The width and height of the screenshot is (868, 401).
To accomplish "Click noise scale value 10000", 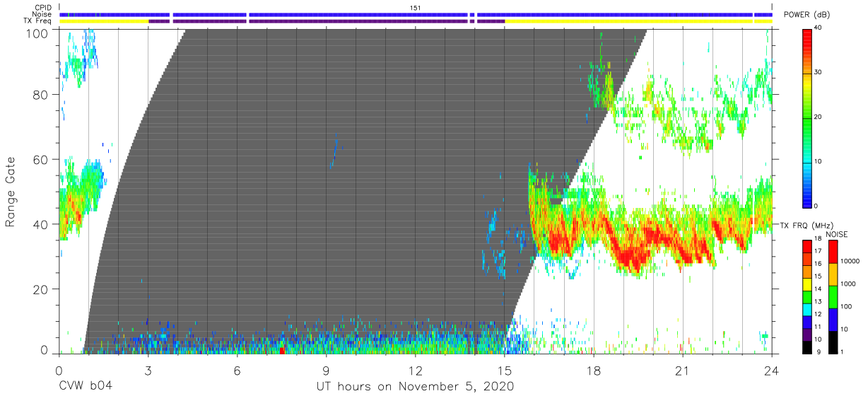I will point(850,261).
